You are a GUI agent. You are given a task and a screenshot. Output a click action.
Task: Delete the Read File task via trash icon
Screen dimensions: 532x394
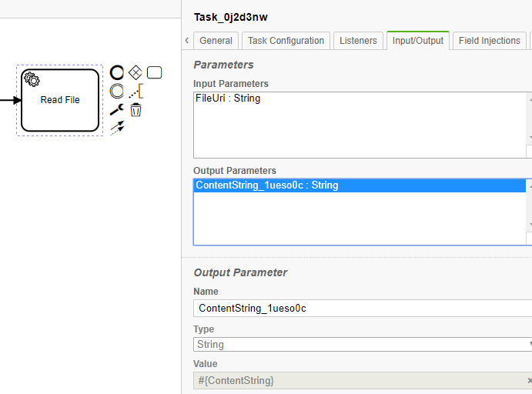136,110
